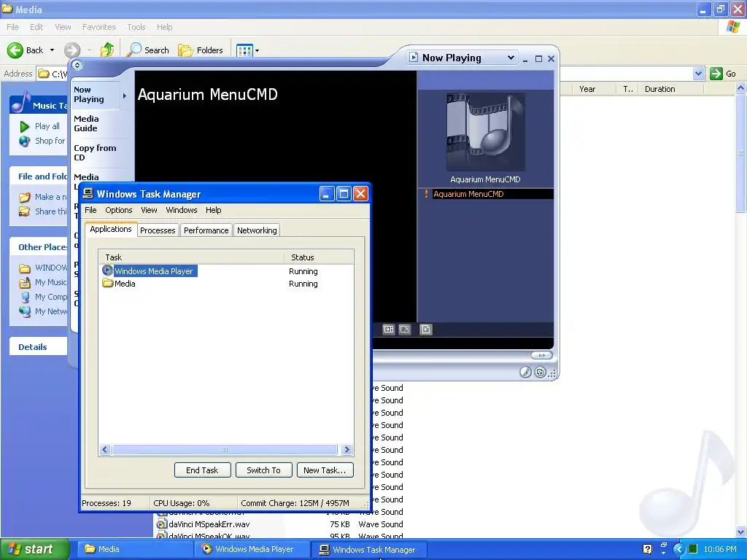Screen dimensions: 747x560
Task: Click the view-settings icon below the video pane
Action: tap(389, 329)
